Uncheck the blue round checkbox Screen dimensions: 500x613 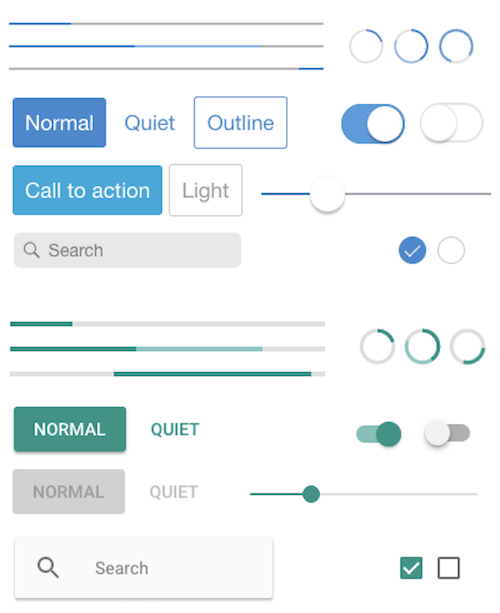[412, 250]
